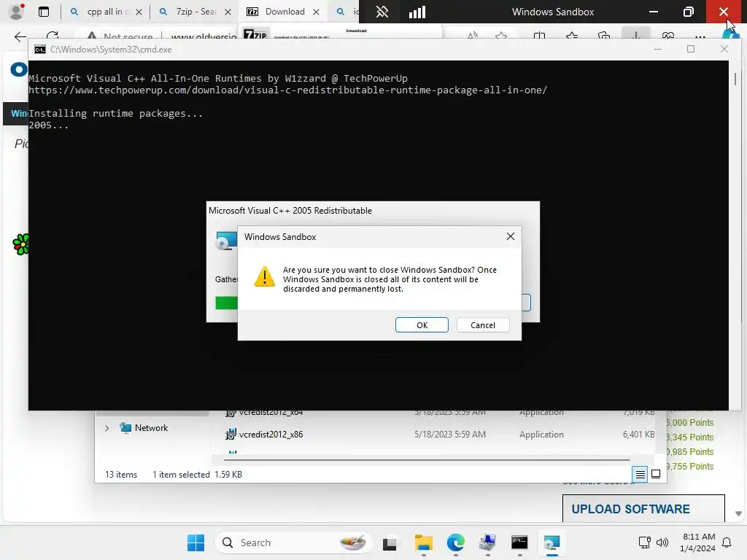Open the clock showing 8:11 AM

697,542
